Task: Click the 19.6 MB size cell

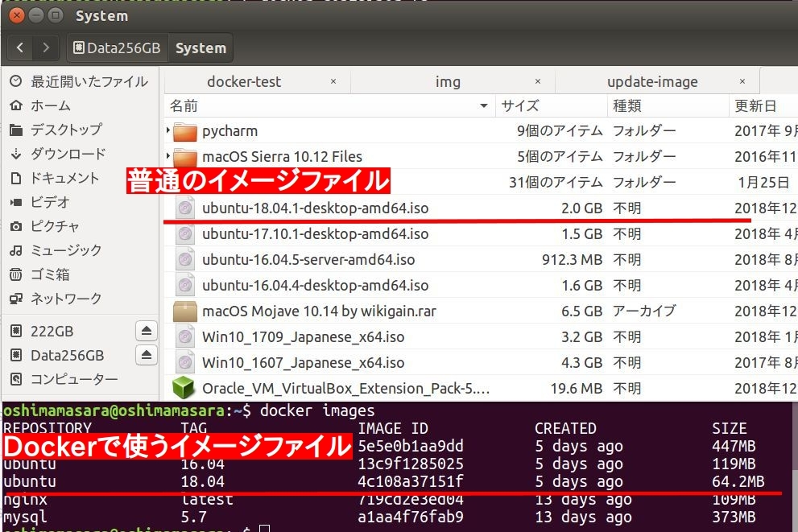Action: 577,389
